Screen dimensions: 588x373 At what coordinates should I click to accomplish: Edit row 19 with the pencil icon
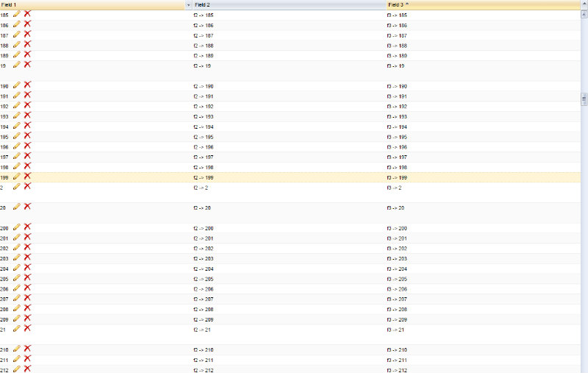click(17, 65)
